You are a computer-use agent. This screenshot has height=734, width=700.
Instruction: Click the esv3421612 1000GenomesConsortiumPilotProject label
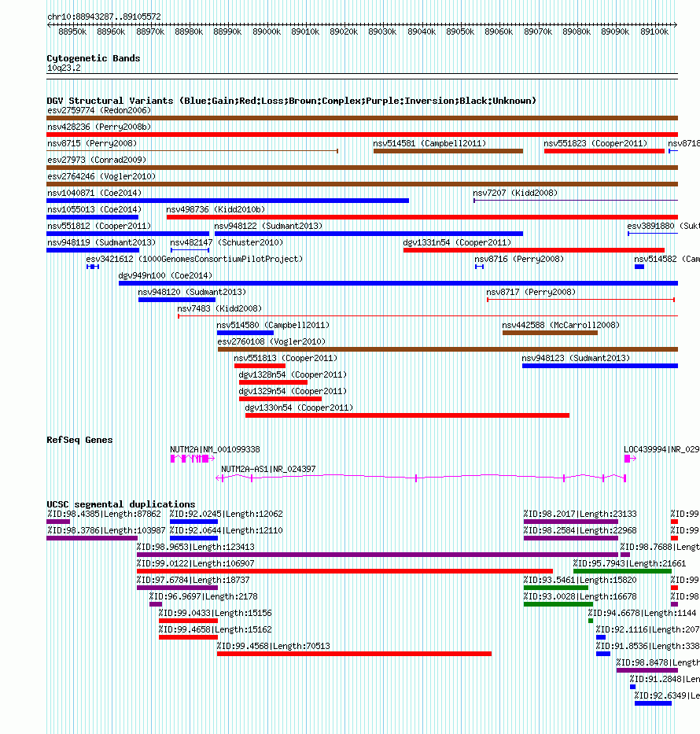[194, 259]
